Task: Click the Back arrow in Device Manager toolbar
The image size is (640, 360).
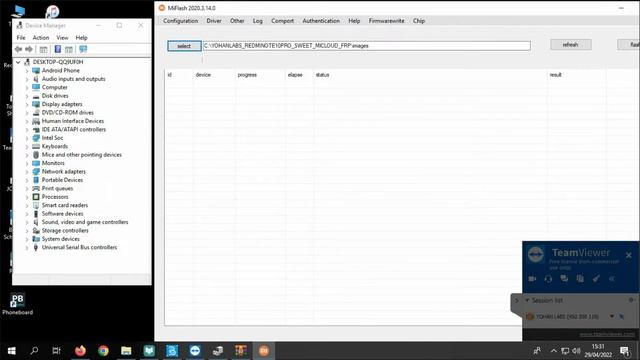Action: 18,49
